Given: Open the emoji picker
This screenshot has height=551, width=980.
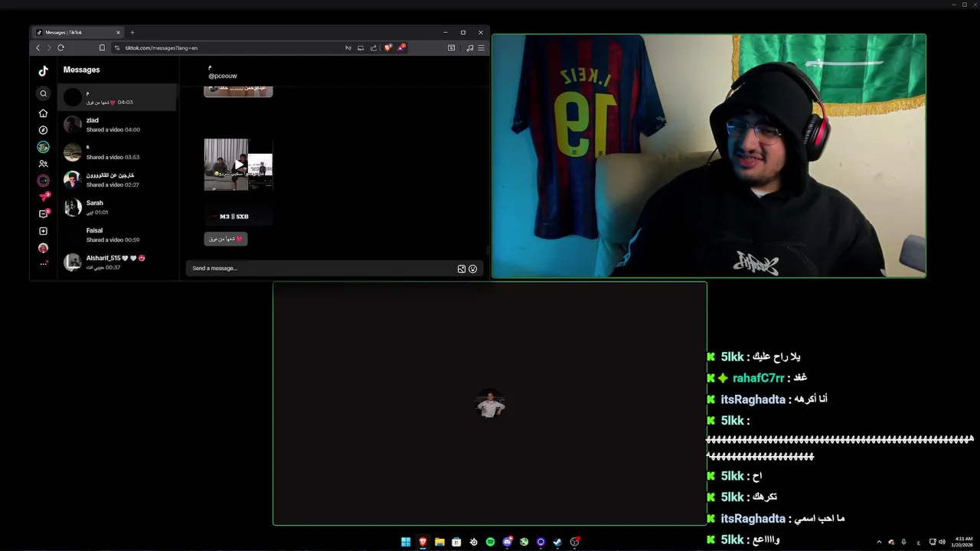Looking at the screenshot, I should [x=473, y=269].
